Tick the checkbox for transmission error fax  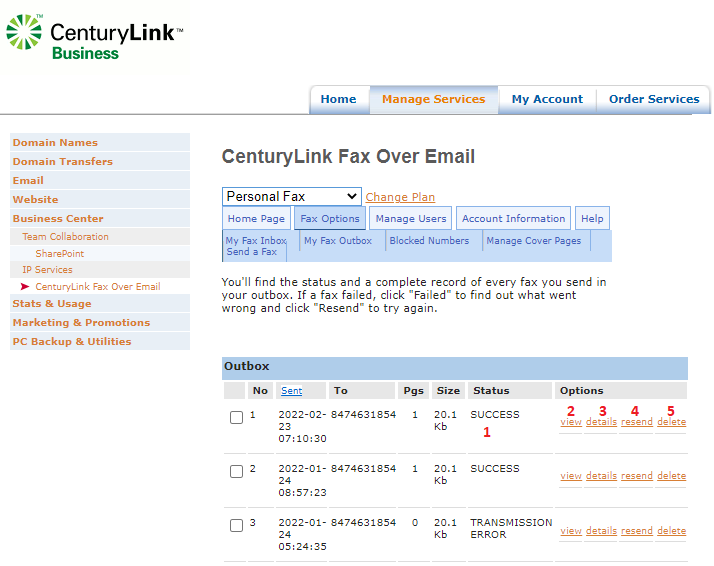236,526
